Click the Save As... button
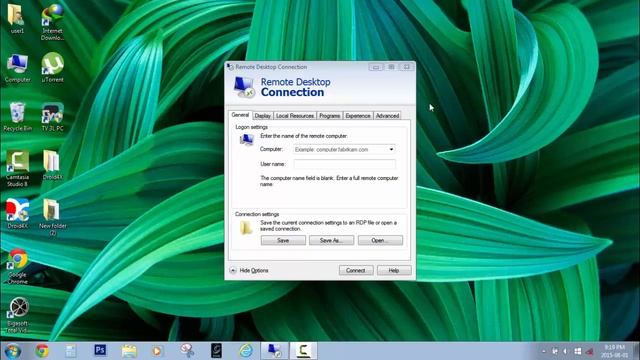Viewport: 640px width, 360px height. click(x=331, y=240)
